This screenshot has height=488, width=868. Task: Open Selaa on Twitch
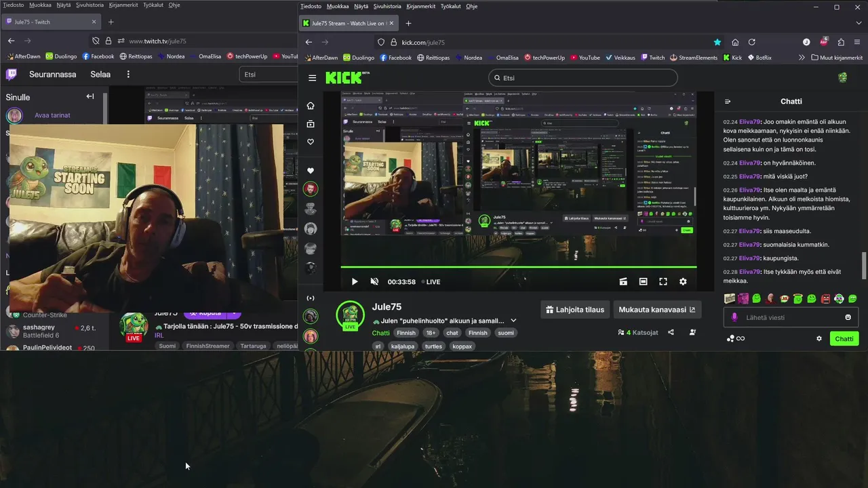pyautogui.click(x=100, y=74)
